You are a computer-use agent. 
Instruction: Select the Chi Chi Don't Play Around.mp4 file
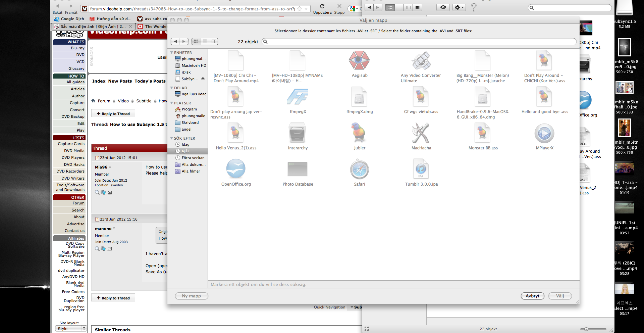(236, 60)
